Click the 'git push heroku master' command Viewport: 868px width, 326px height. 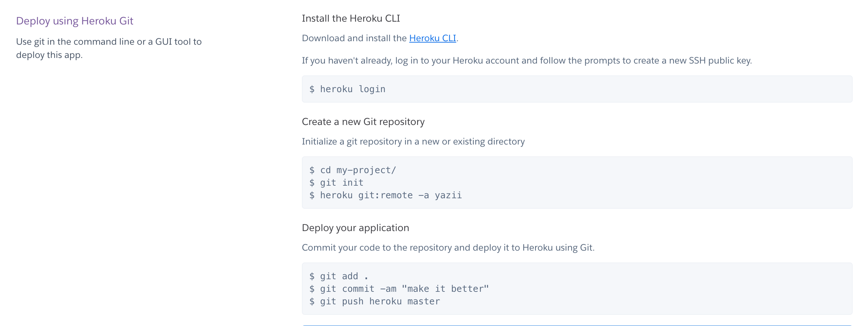coord(380,301)
